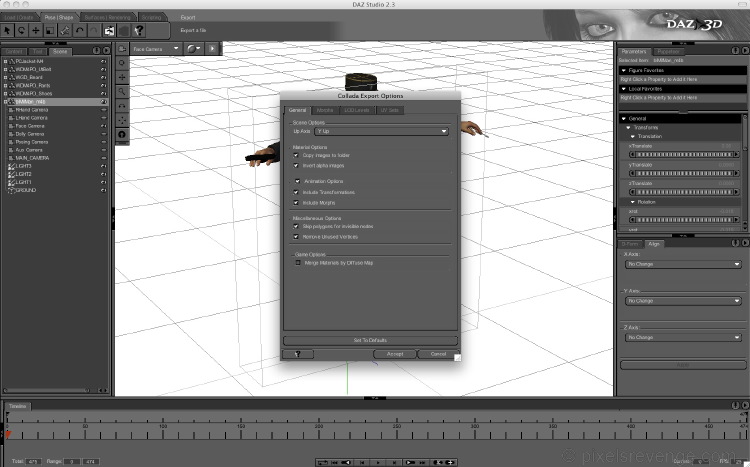Click the yTranslate slider track
This screenshot has height=467, width=750.
coord(684,173)
